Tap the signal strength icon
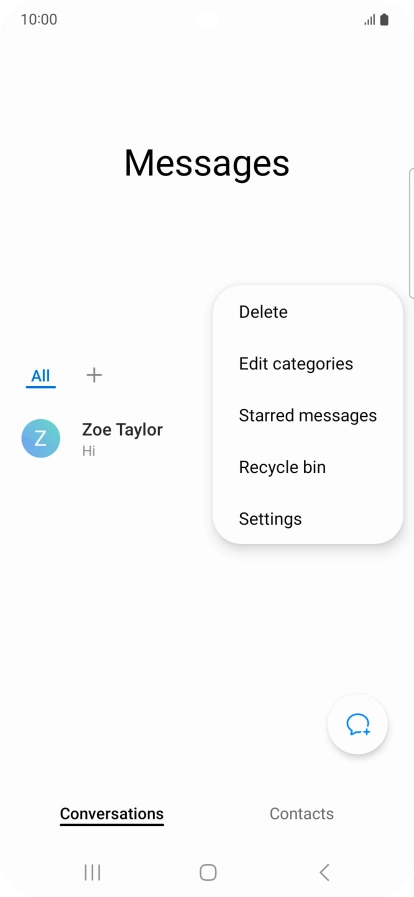Screen dimensions: 414x897 click(370, 20)
